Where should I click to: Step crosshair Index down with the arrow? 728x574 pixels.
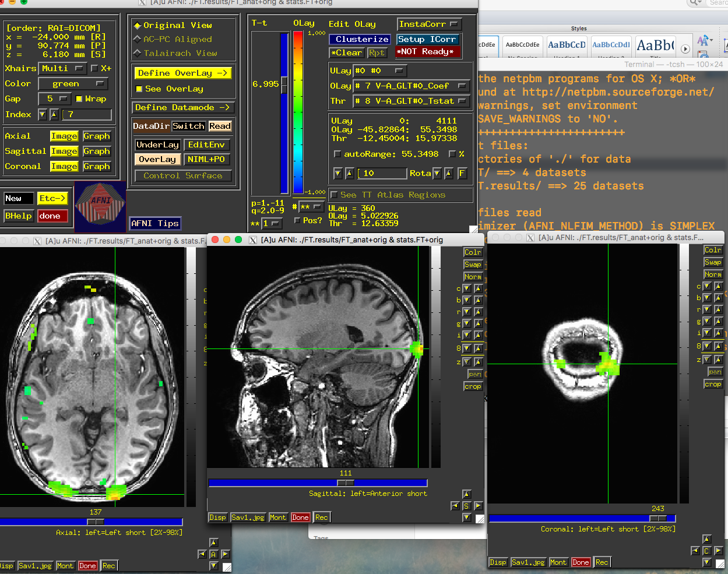click(43, 115)
